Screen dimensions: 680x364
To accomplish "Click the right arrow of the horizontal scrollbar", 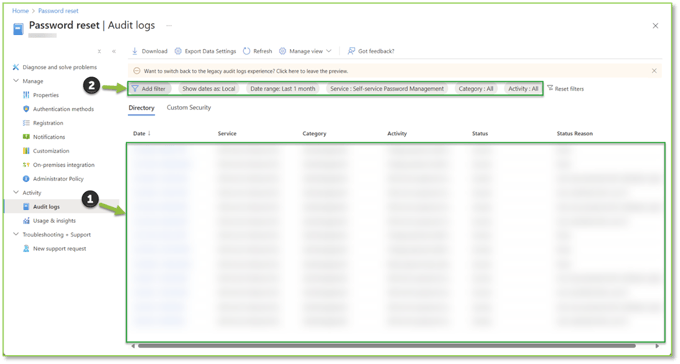I will [x=657, y=346].
